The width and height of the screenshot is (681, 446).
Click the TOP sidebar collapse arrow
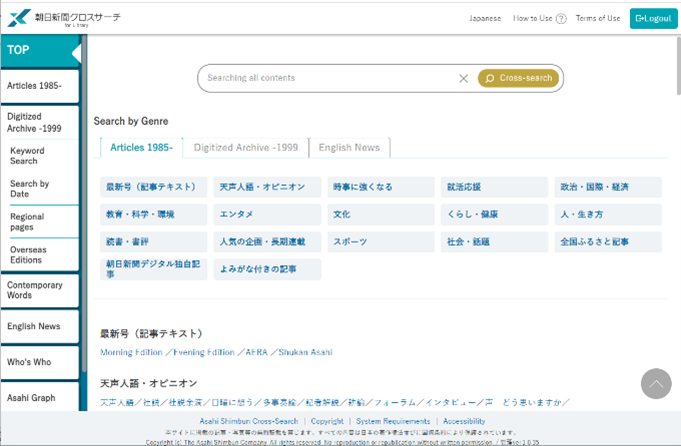(x=76, y=53)
